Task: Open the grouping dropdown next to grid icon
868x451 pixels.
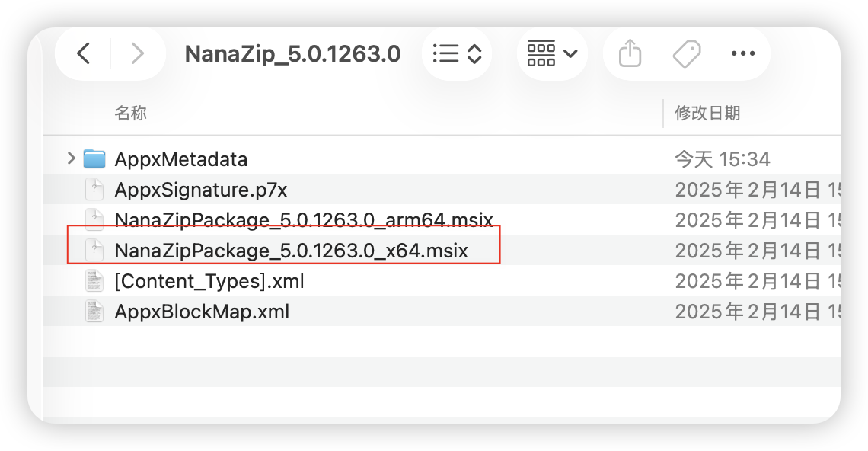Action: [x=568, y=53]
